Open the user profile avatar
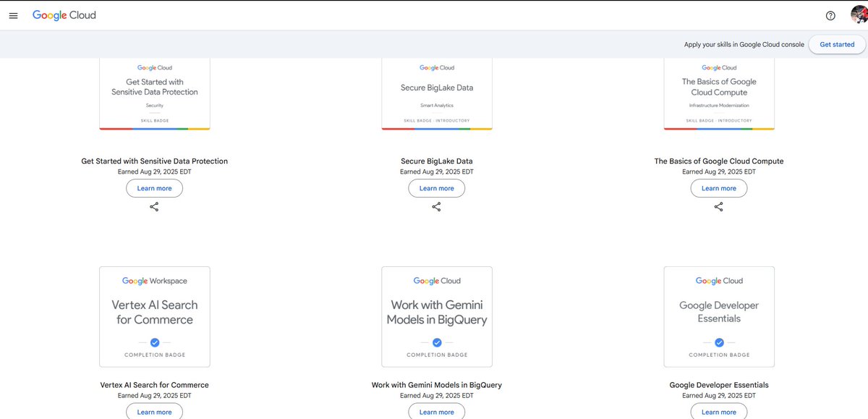Viewport: 868px width, 419px height. point(858,15)
